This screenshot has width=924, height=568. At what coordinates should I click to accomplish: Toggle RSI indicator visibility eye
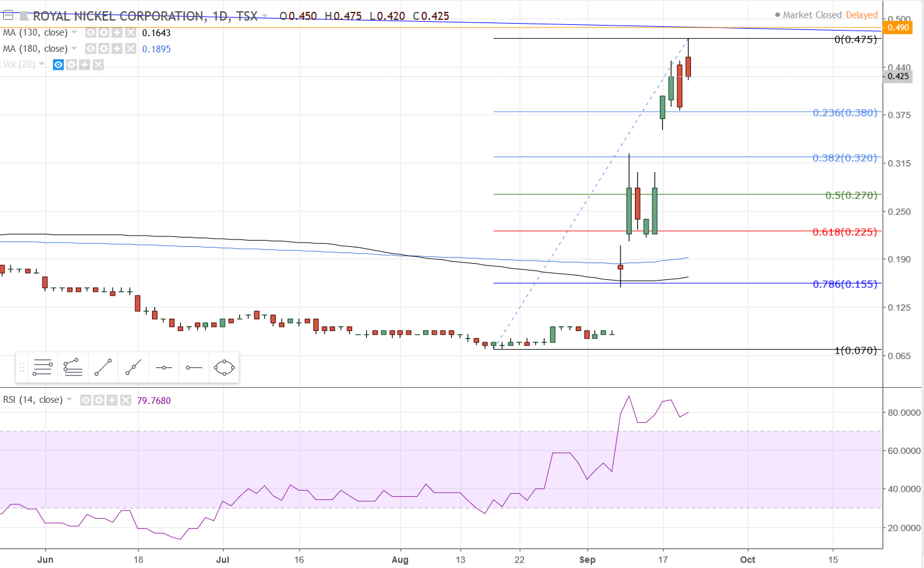click(85, 400)
